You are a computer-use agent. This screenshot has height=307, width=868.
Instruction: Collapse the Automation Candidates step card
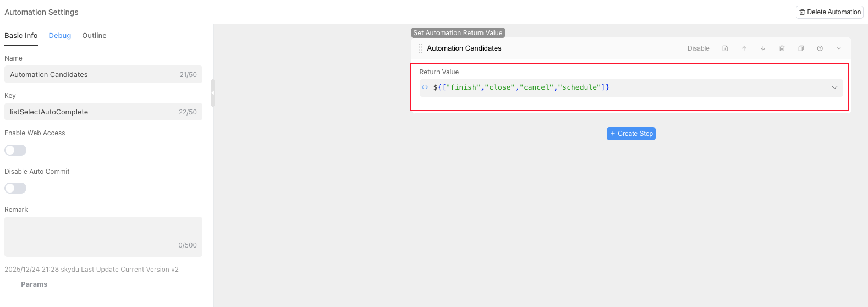point(839,48)
